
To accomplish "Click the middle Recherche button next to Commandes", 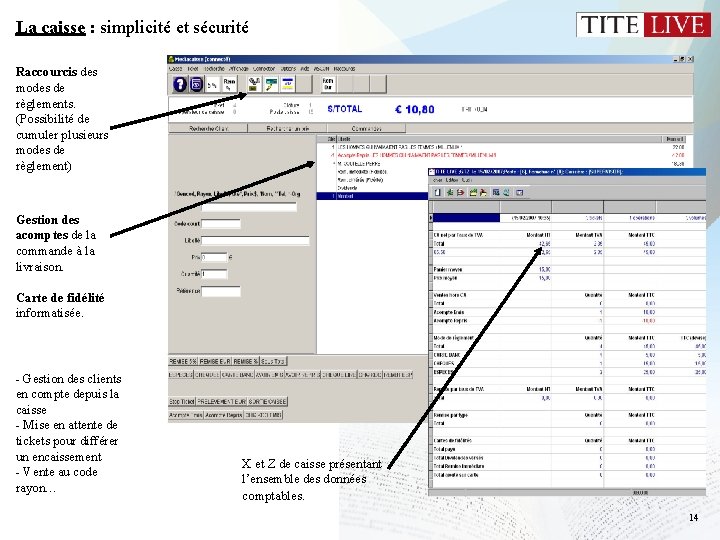I will click(x=287, y=128).
